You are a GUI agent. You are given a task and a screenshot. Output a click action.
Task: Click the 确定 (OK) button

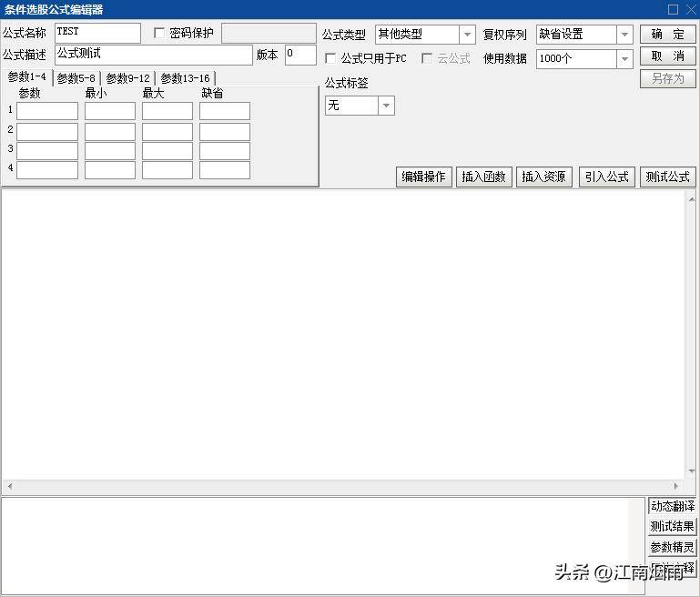(x=668, y=34)
